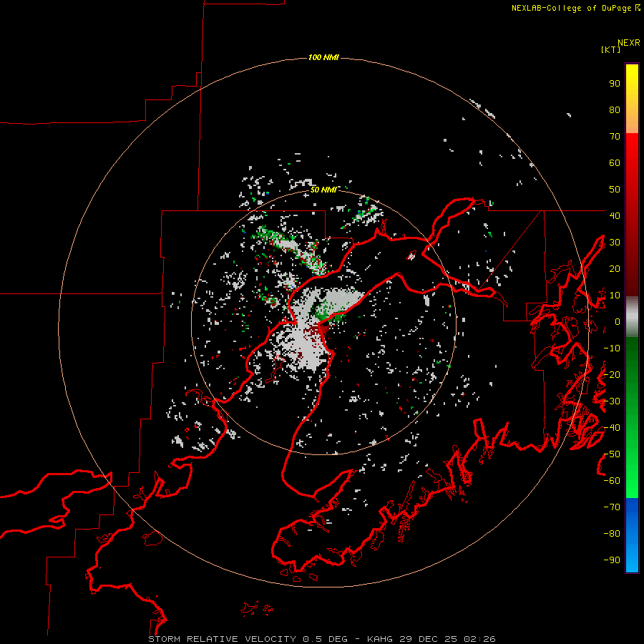644x644 pixels.
Task: Click the "-70" value on the velocity scale
Action: pyautogui.click(x=612, y=507)
